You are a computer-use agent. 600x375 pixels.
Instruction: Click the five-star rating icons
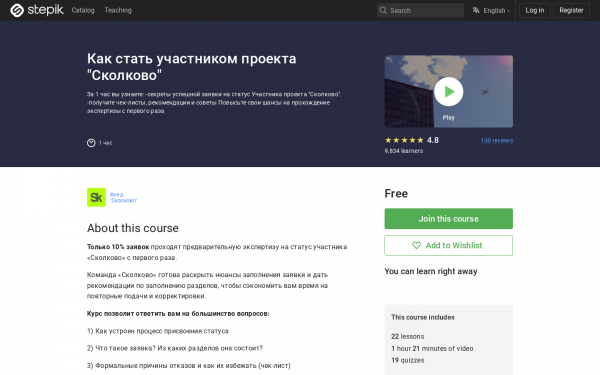404,140
